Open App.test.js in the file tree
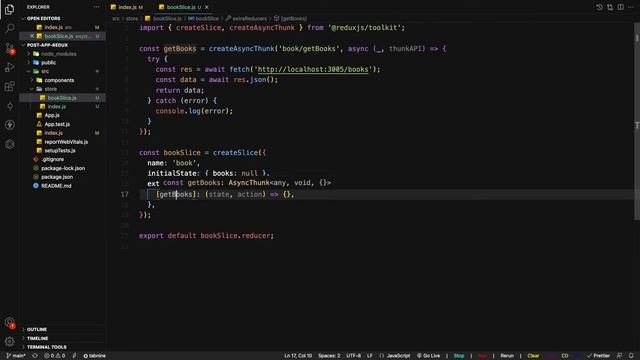640x360 pixels. tap(57, 124)
